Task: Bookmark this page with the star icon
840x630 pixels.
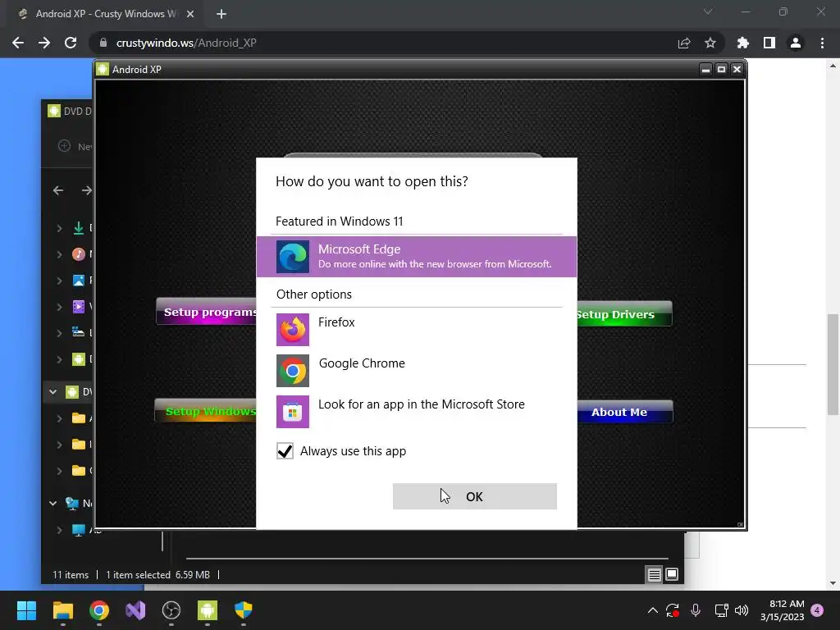Action: tap(710, 43)
